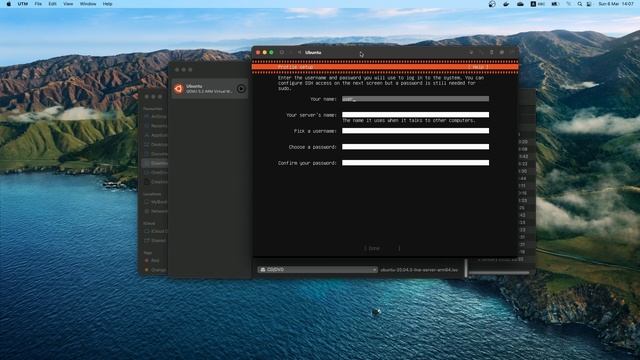This screenshot has width=640, height=360.
Task: Click the power icon in the Ubuntu window toolbar
Action: click(282, 52)
